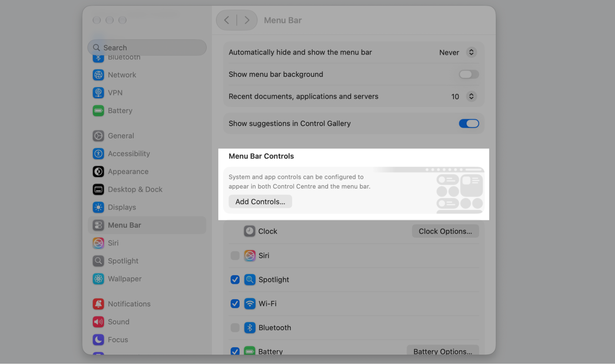Open the Notifications bell icon
This screenshot has height=364, width=615.
98,304
